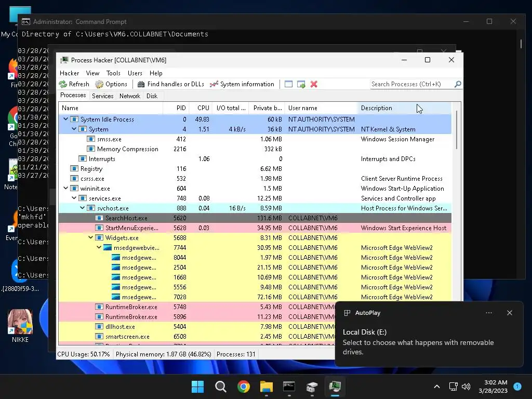Collapse the msedgewebview PID 7744 node
The width and height of the screenshot is (532, 399).
pyautogui.click(x=99, y=247)
